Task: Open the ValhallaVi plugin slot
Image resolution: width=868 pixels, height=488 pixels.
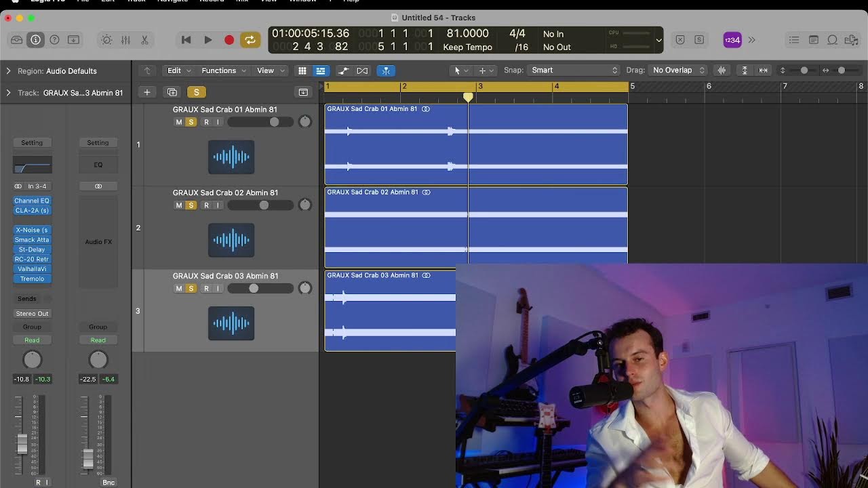Action: (x=32, y=269)
